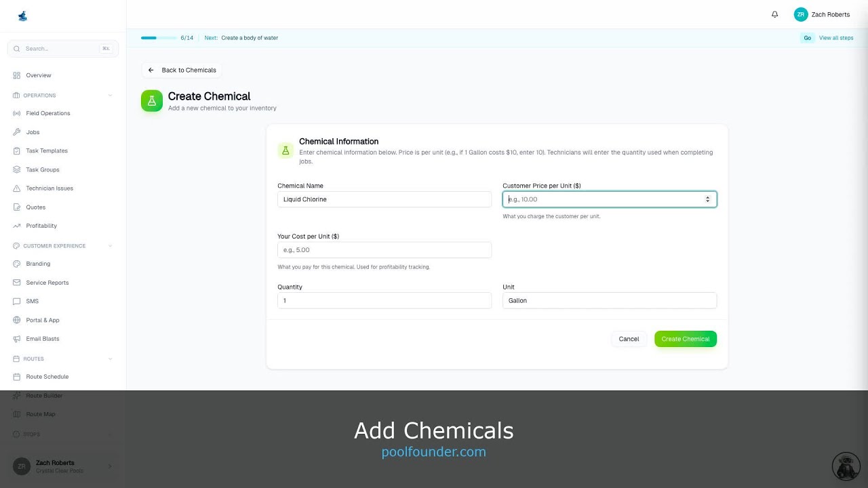Click the Service Reports envelope icon

tap(17, 283)
